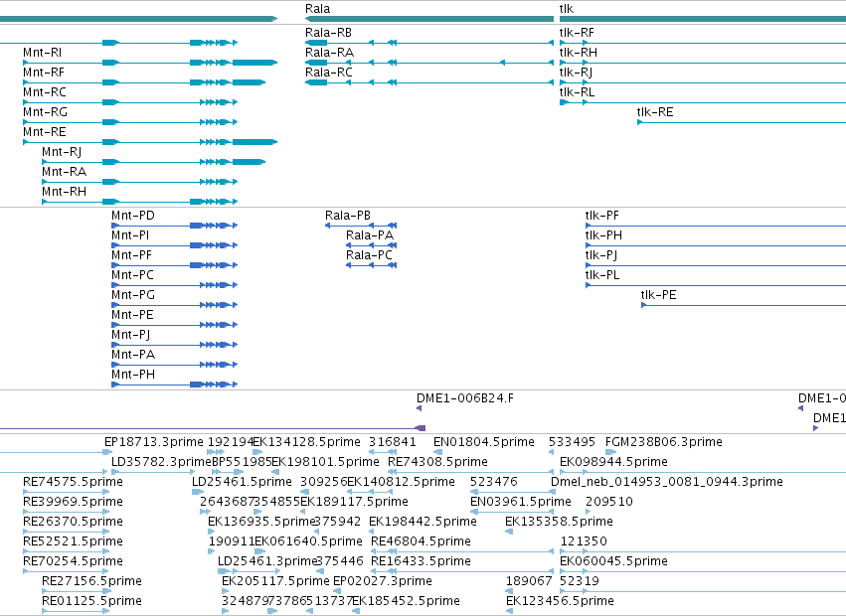Click the Rala gene feature bar
846x616 pixels.
[x=429, y=19]
